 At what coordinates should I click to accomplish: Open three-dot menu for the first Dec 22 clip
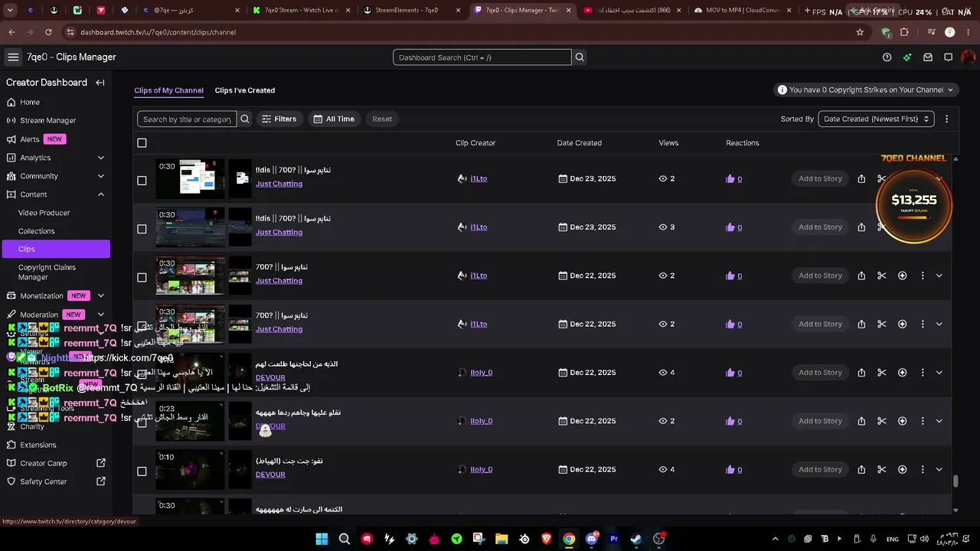click(x=923, y=275)
